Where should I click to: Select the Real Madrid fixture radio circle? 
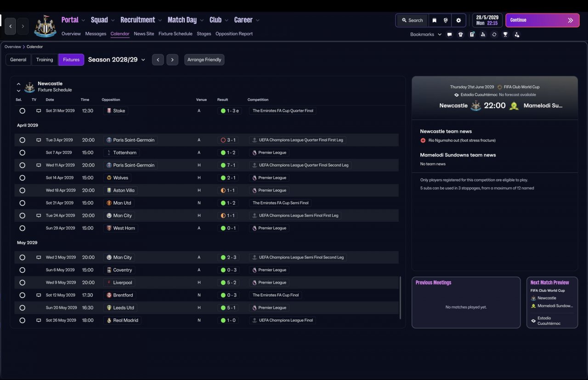pyautogui.click(x=22, y=320)
